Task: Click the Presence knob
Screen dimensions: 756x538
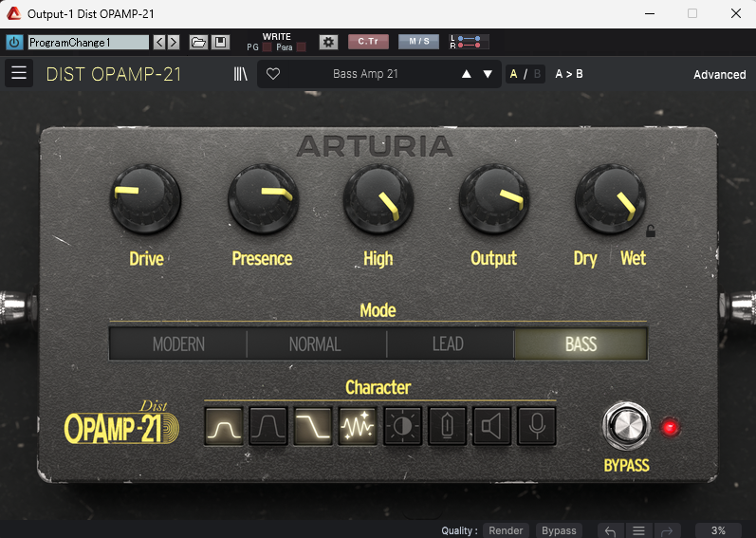Action: (x=263, y=198)
